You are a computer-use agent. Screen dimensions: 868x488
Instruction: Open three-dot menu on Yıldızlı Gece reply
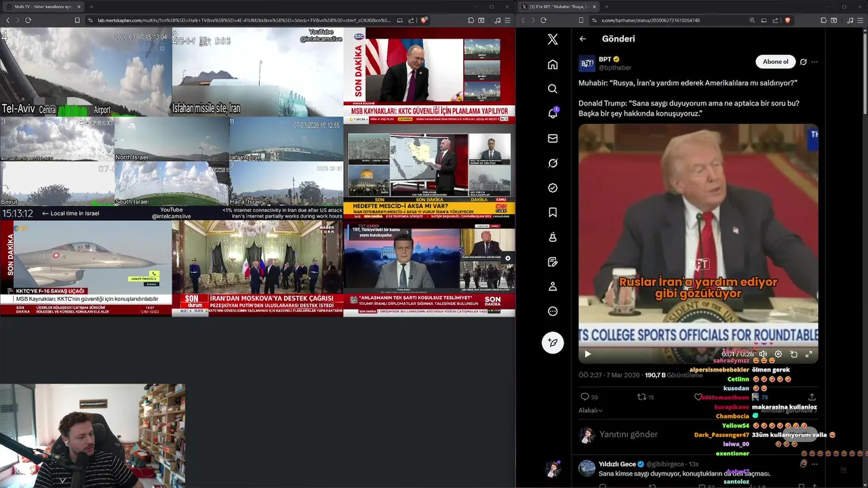tap(814, 464)
